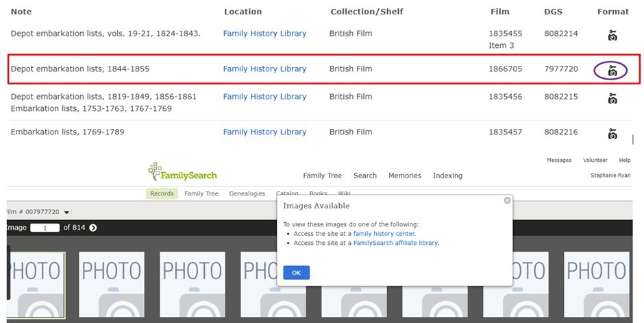Click DGS number 8082216
644x323 pixels.
(561, 132)
